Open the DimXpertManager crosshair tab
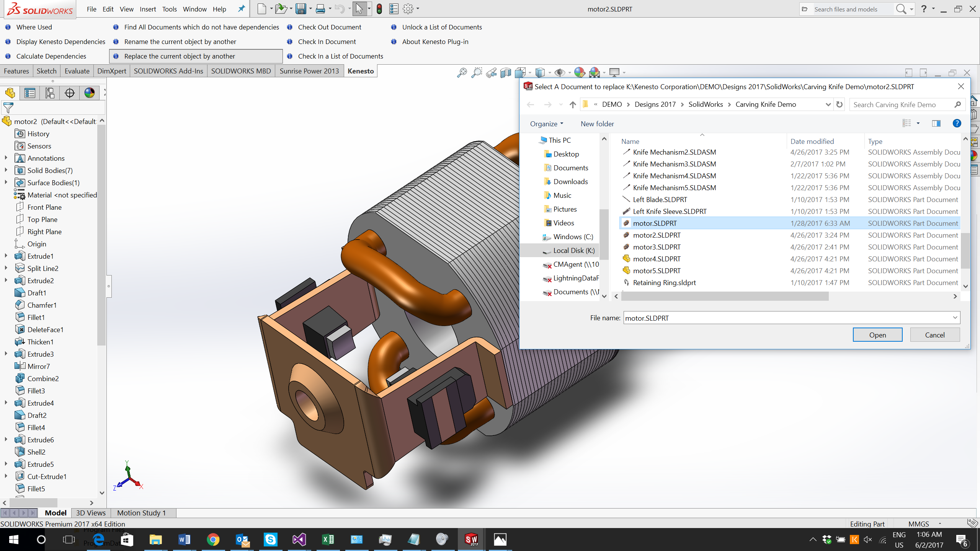Viewport: 980px width, 551px height. pos(70,93)
